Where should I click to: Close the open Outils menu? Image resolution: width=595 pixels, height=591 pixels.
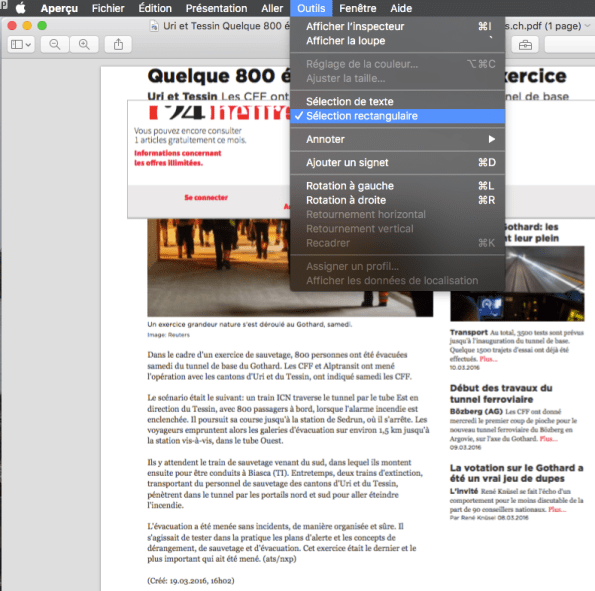click(x=311, y=8)
